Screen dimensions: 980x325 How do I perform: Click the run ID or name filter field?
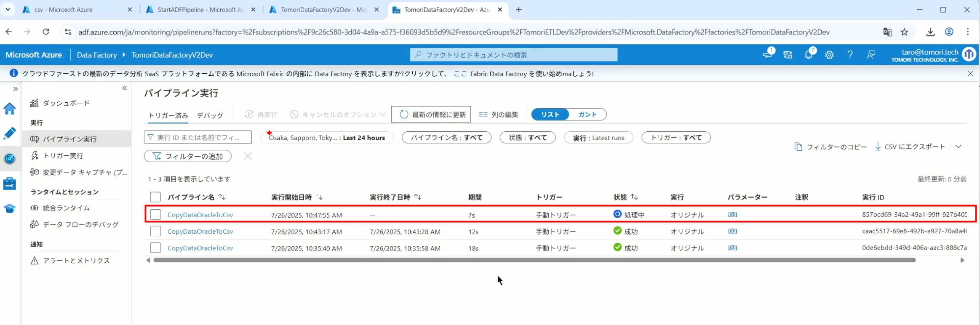click(x=198, y=138)
